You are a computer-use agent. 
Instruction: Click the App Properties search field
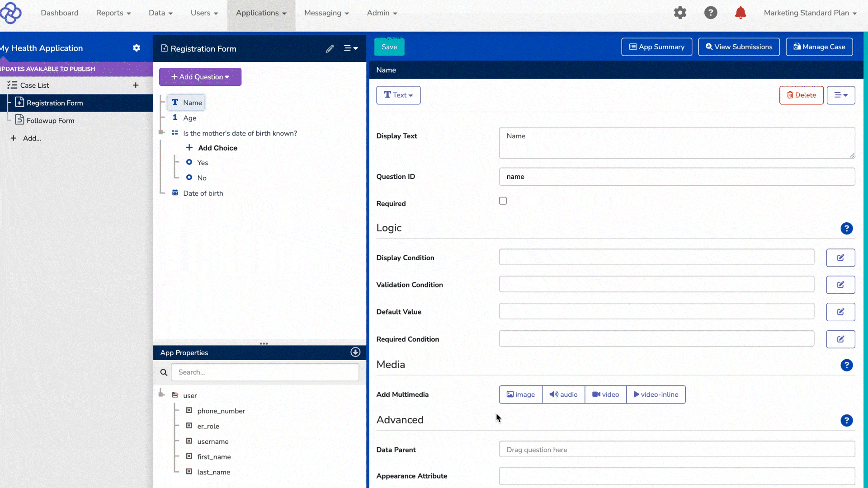265,372
